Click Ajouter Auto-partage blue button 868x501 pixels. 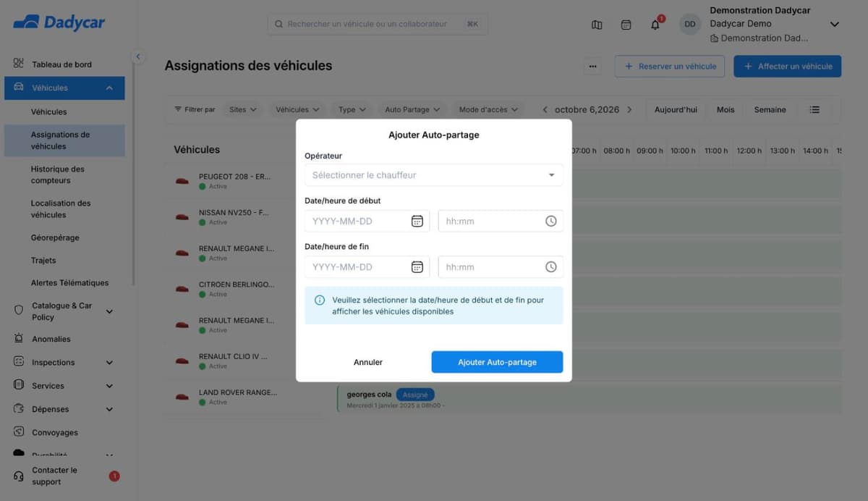(497, 362)
